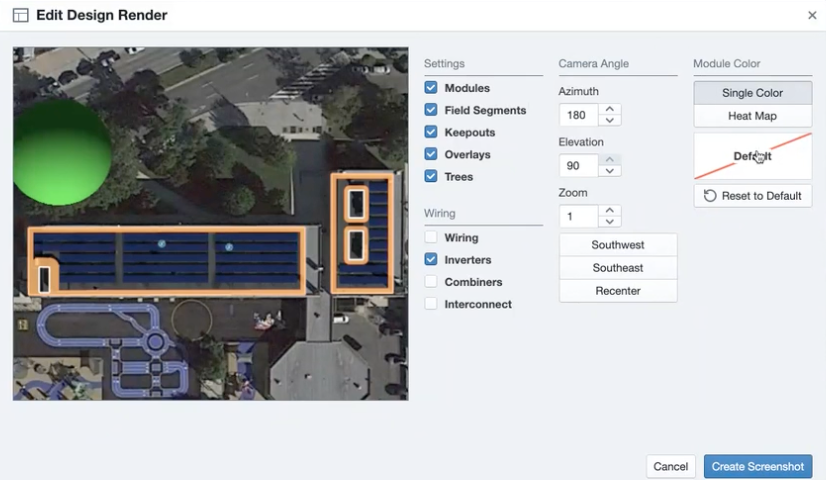Set camera to Southeast view
Screen dimensions: 826x480
(x=618, y=268)
